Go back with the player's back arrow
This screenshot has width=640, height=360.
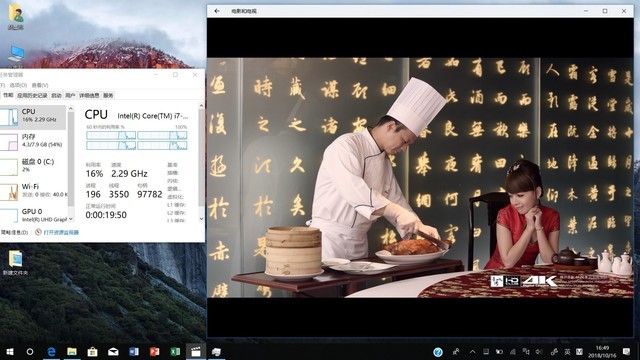tap(217, 11)
